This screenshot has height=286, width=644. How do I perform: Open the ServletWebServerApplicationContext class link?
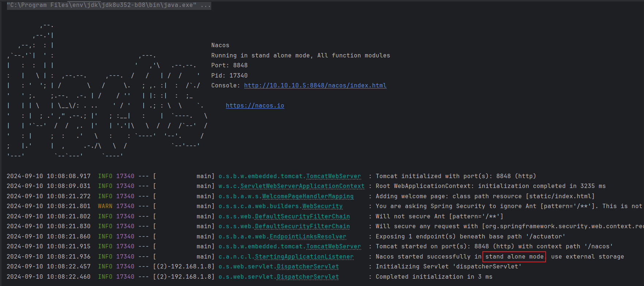(x=302, y=186)
